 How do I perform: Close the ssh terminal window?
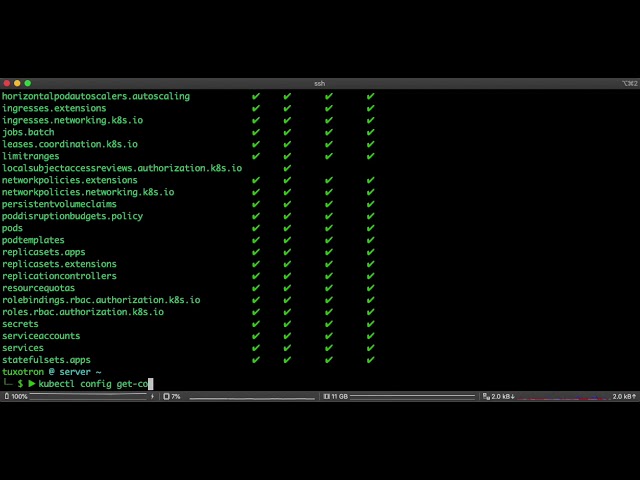7,83
